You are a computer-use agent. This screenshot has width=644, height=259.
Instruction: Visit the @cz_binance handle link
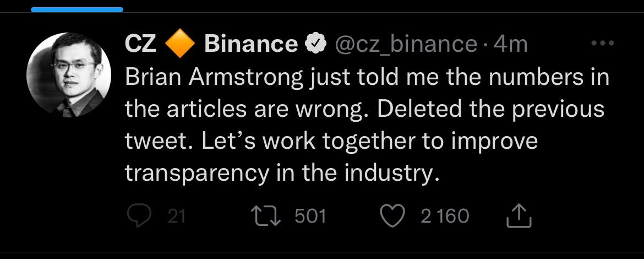(x=406, y=45)
